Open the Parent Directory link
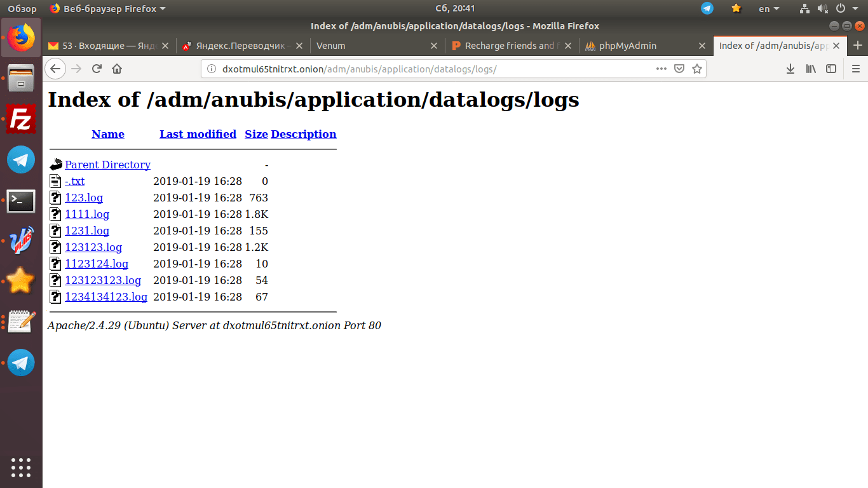Image resolution: width=868 pixels, height=488 pixels. pyautogui.click(x=107, y=165)
